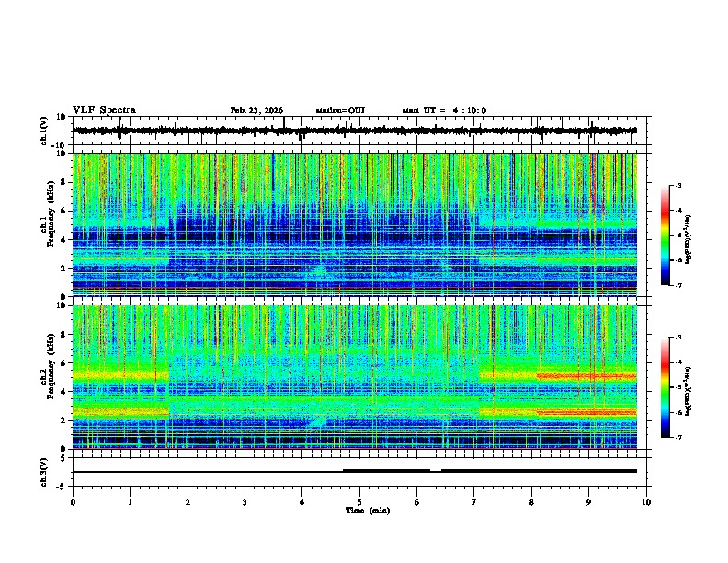The height and width of the screenshot is (563, 728).
Task: Click the ch.2 spectrogram panel
Action: 355,377
